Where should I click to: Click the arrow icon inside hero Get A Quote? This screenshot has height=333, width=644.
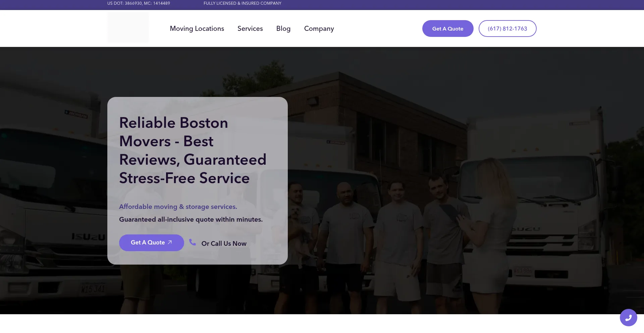[x=170, y=242]
